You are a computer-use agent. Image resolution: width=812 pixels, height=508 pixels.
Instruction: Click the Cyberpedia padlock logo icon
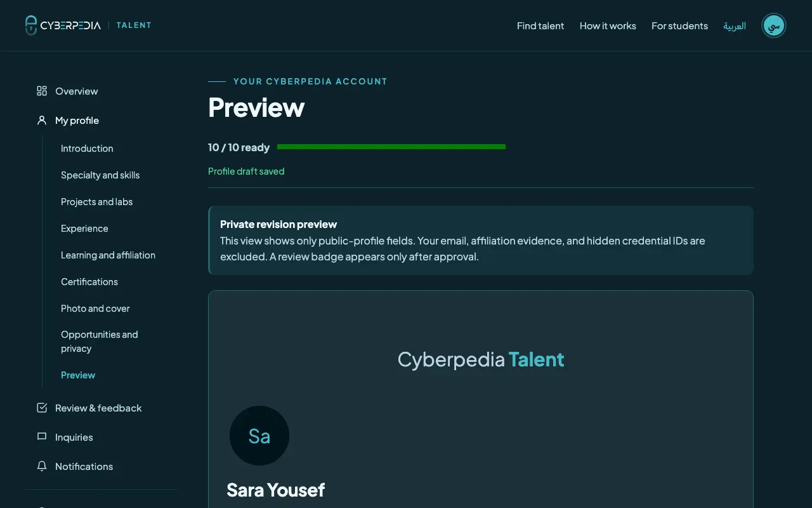point(31,25)
